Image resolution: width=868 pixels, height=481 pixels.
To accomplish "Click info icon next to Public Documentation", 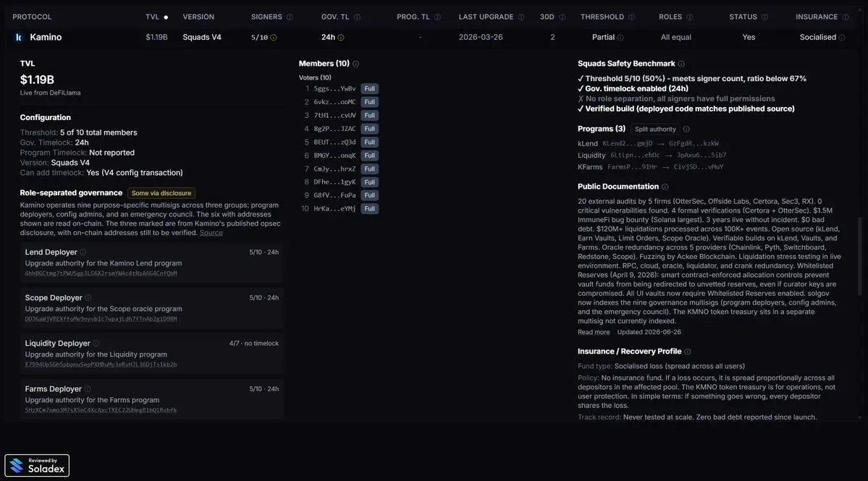I will pos(665,187).
